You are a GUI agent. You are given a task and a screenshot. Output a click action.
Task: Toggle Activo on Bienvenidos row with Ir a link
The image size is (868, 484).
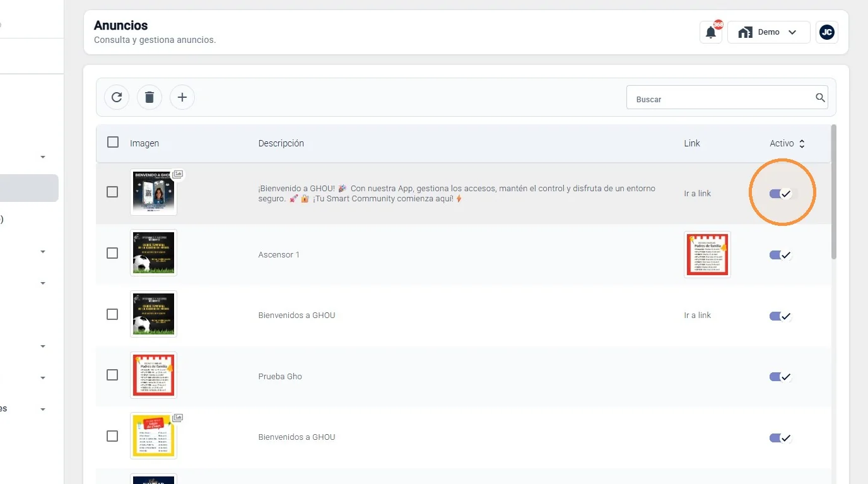780,316
